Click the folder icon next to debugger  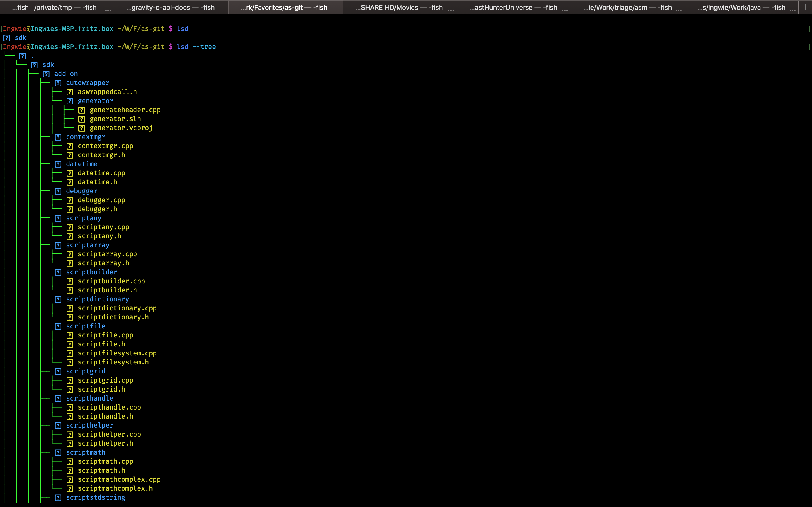[58, 191]
